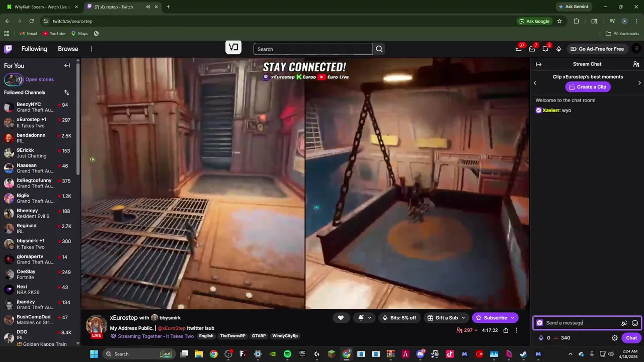Open the Browse page
This screenshot has height=362, width=644.
[x=68, y=49]
